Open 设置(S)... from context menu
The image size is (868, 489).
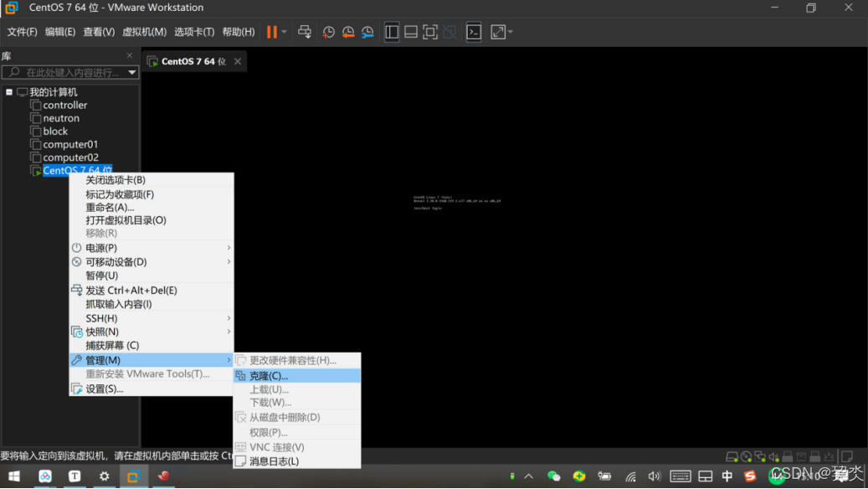click(x=152, y=389)
